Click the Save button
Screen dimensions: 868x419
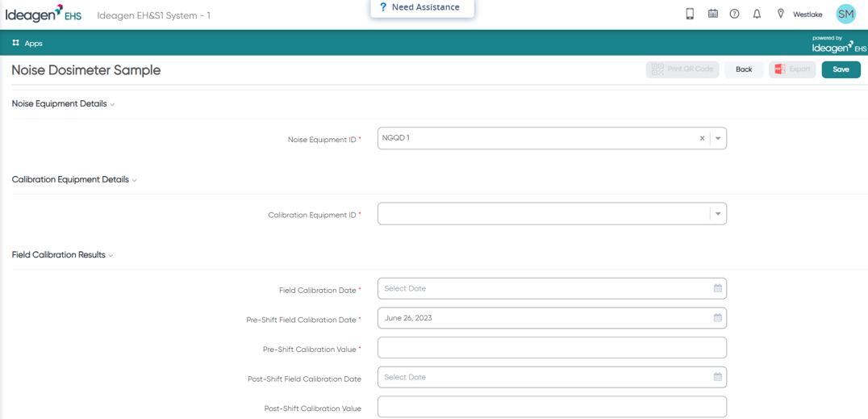(841, 69)
